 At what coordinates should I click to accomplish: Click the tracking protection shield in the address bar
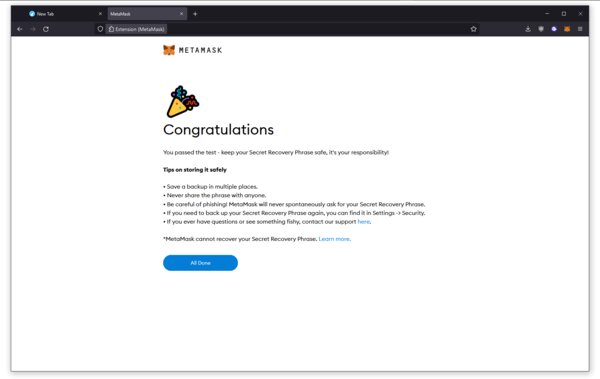tap(100, 29)
